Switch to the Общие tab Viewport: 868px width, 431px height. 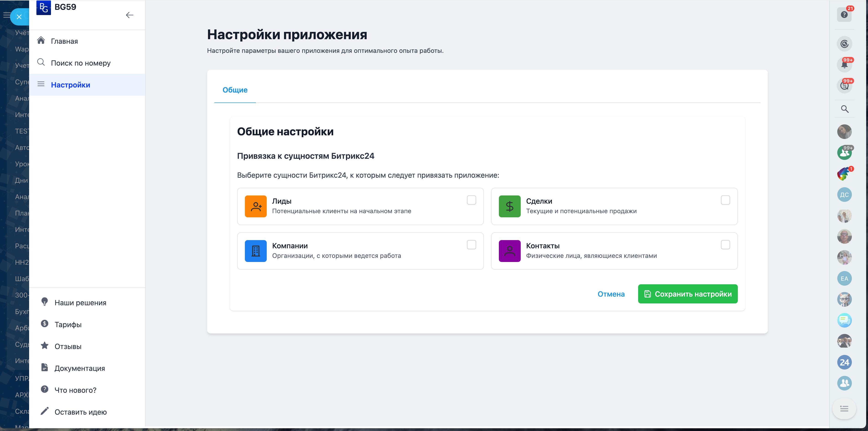click(x=235, y=90)
